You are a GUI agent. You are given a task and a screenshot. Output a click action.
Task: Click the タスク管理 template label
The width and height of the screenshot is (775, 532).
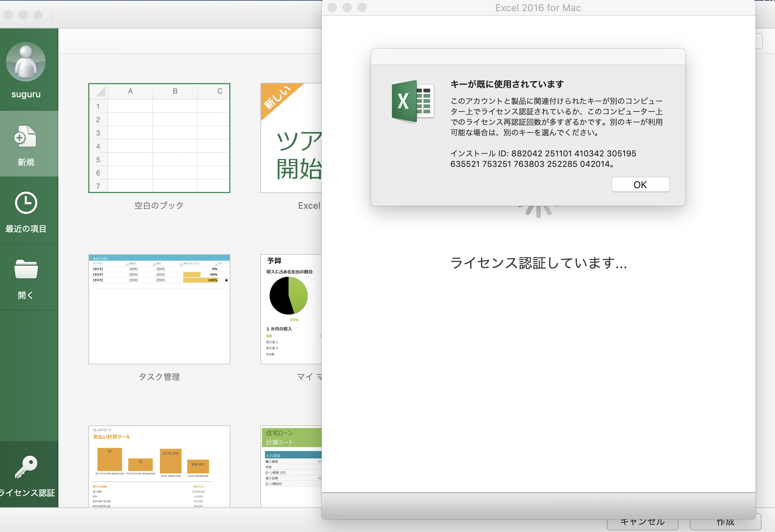(x=159, y=377)
